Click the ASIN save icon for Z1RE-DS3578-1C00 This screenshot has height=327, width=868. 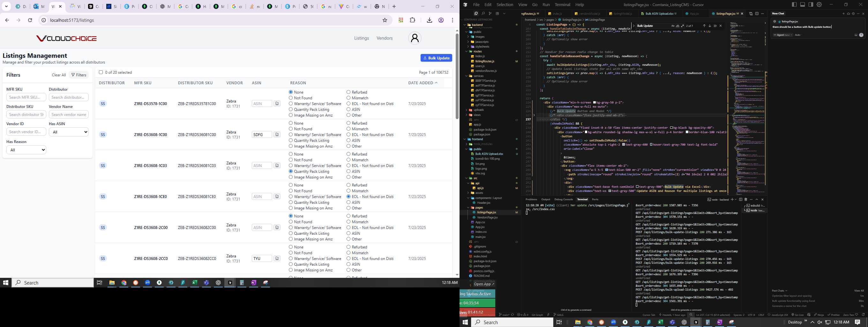[x=277, y=103]
